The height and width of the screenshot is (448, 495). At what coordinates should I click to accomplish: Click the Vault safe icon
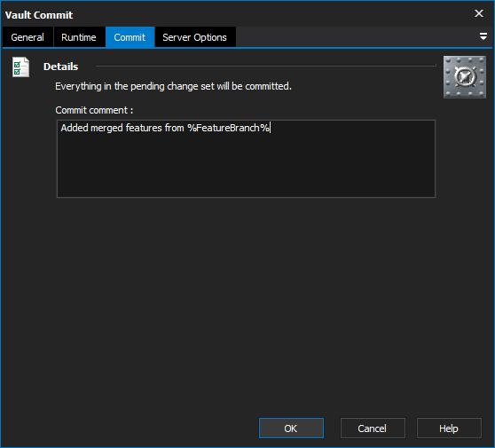pos(464,77)
